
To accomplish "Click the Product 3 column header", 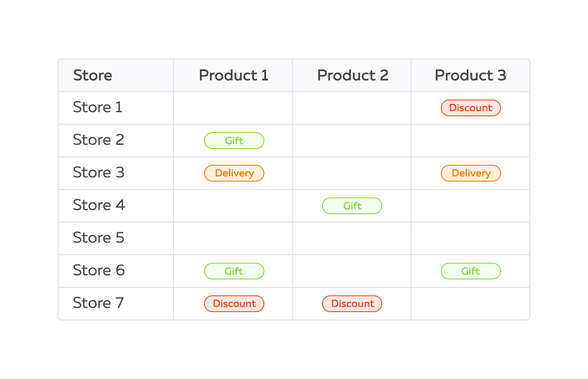I will [470, 75].
